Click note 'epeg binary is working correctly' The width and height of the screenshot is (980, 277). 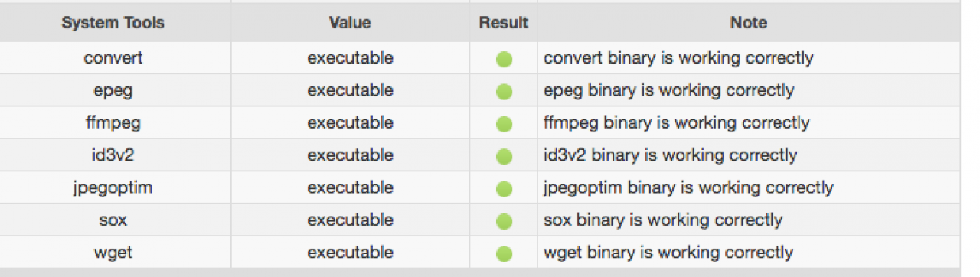[x=669, y=90]
